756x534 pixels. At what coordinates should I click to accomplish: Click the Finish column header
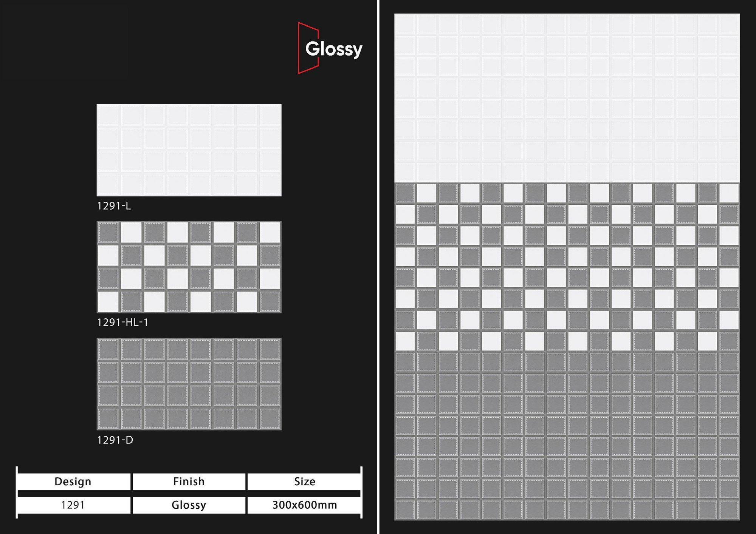pos(189,482)
